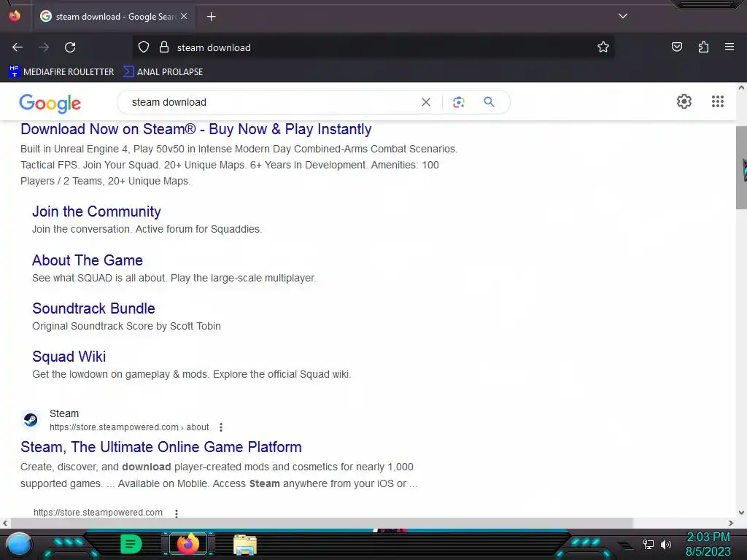The height and width of the screenshot is (560, 747).
Task: Click the taskbar clock 2:03 PM
Action: click(x=708, y=537)
